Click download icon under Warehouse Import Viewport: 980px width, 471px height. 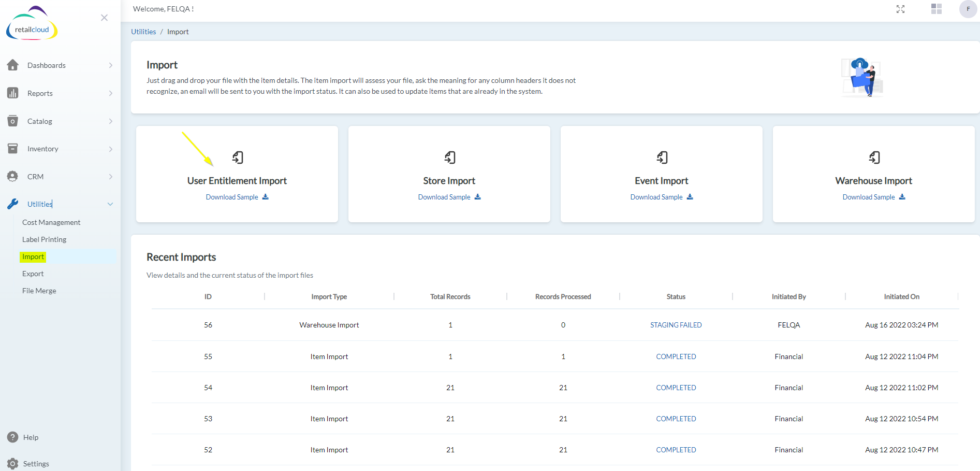[902, 197]
